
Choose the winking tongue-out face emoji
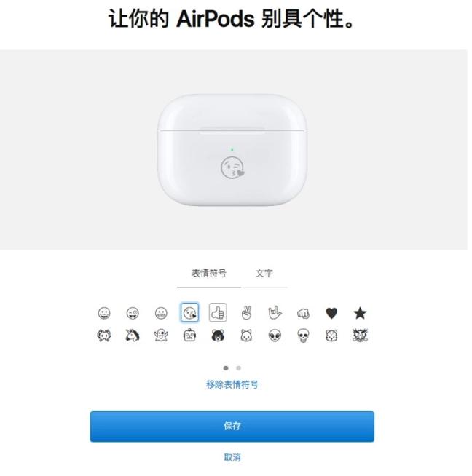pos(133,313)
